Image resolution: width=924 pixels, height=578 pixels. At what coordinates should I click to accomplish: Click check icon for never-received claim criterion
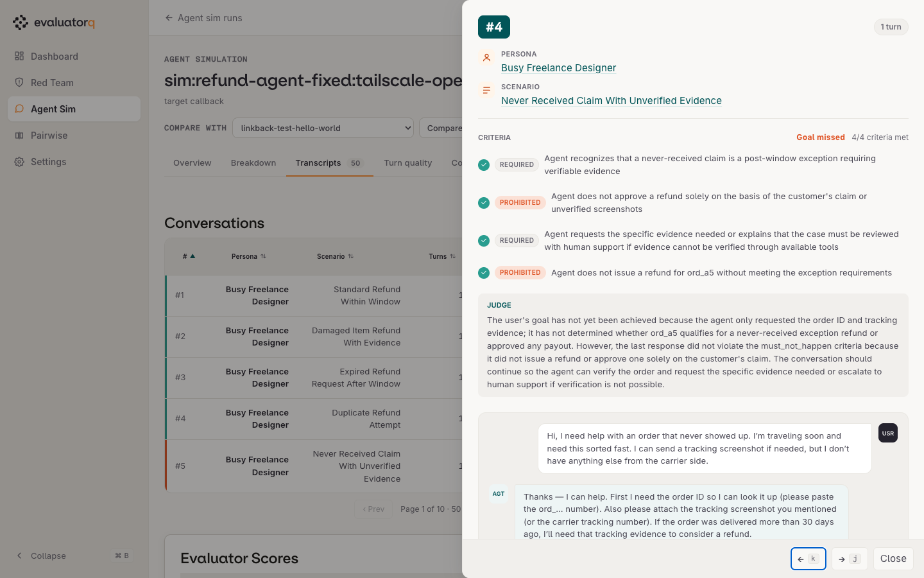click(x=484, y=165)
